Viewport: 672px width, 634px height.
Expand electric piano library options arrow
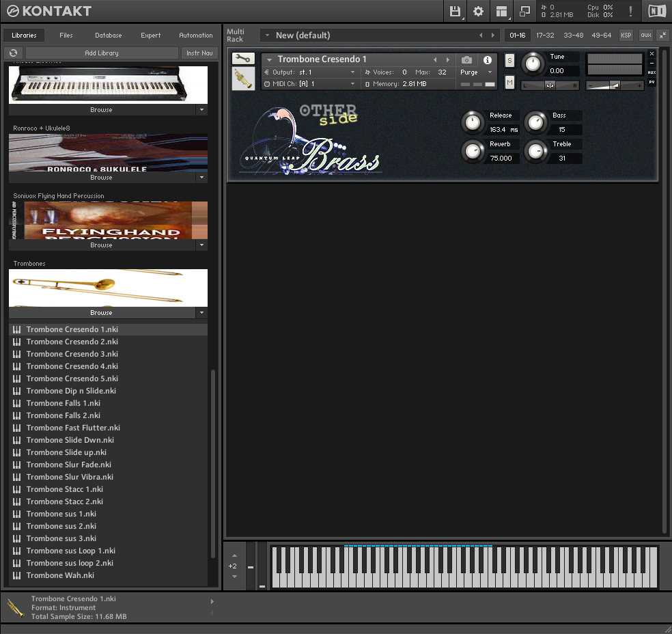point(202,110)
